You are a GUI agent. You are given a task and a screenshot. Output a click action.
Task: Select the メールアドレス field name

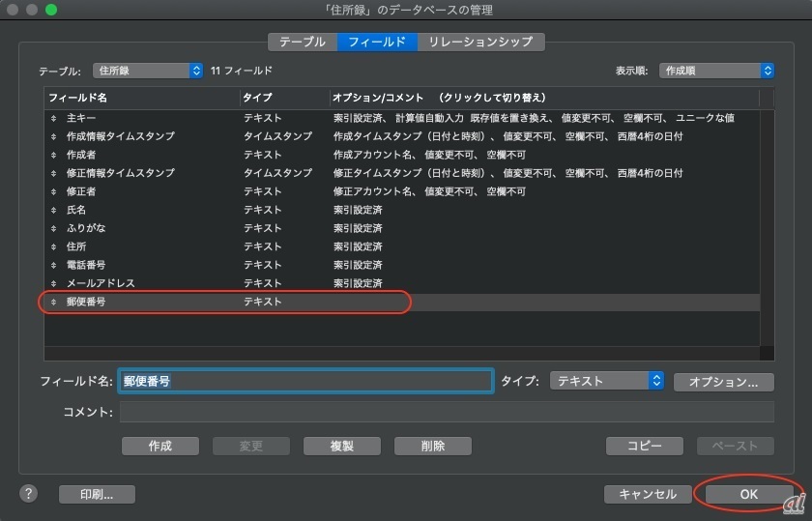click(x=101, y=284)
